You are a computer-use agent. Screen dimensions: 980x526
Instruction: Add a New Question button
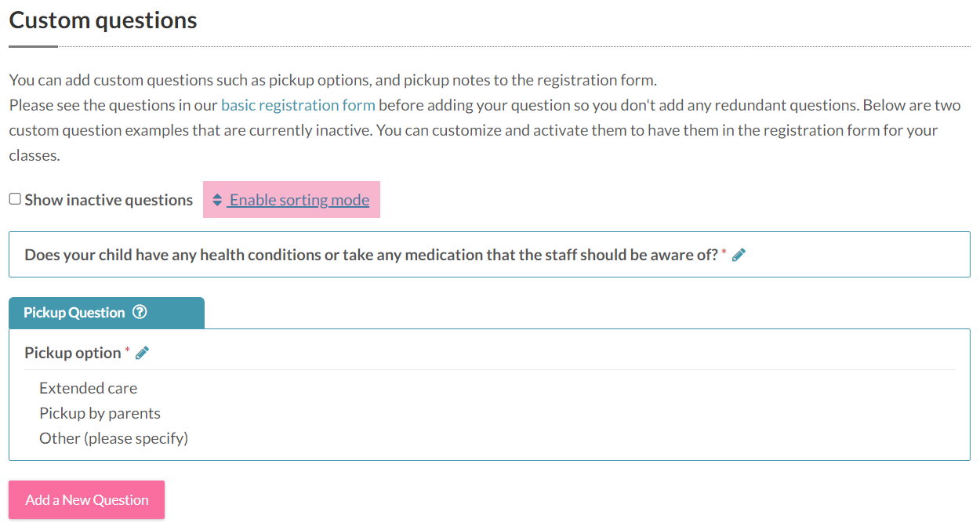pyautogui.click(x=86, y=499)
